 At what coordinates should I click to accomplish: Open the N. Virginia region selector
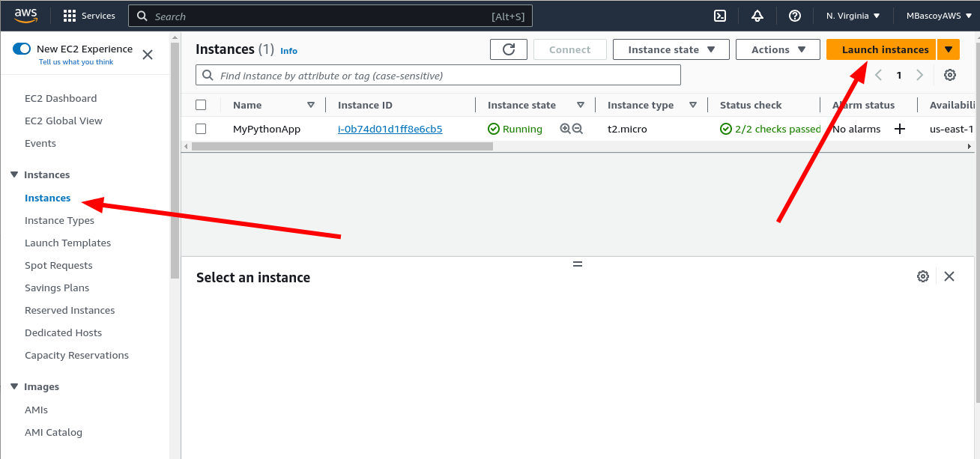(853, 16)
